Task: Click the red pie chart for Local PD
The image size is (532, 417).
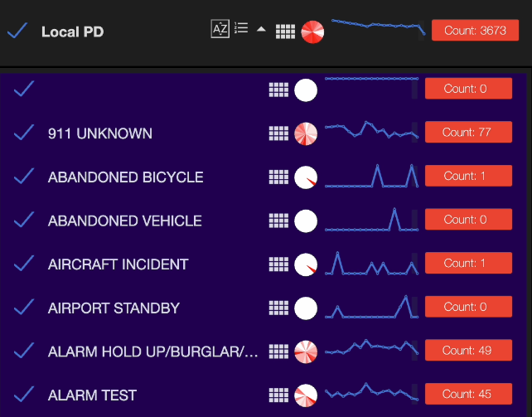Action: pos(312,32)
